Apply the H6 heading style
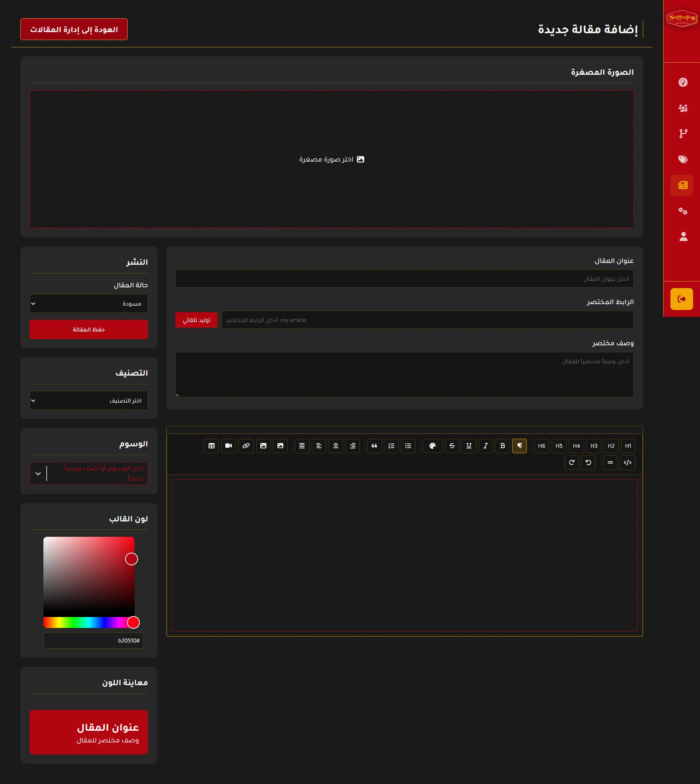 pos(541,446)
